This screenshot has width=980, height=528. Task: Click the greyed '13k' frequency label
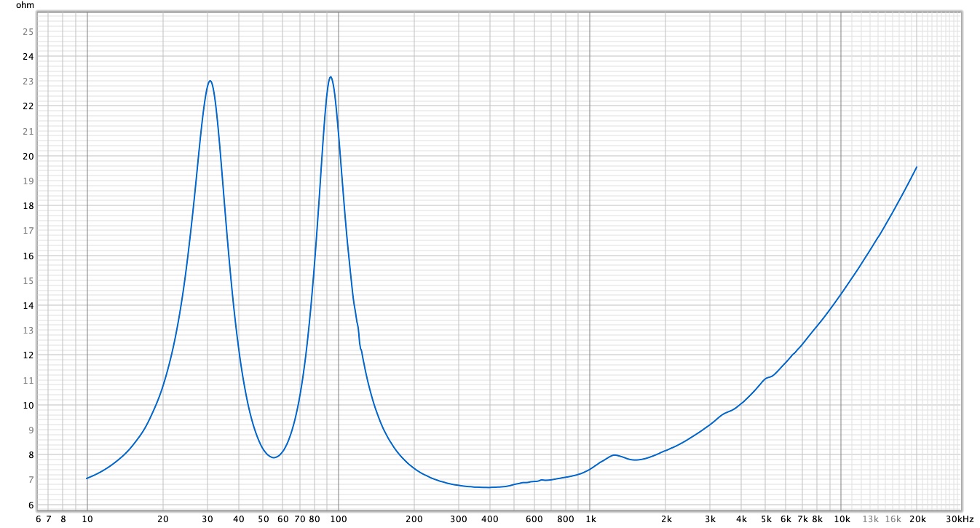point(871,519)
